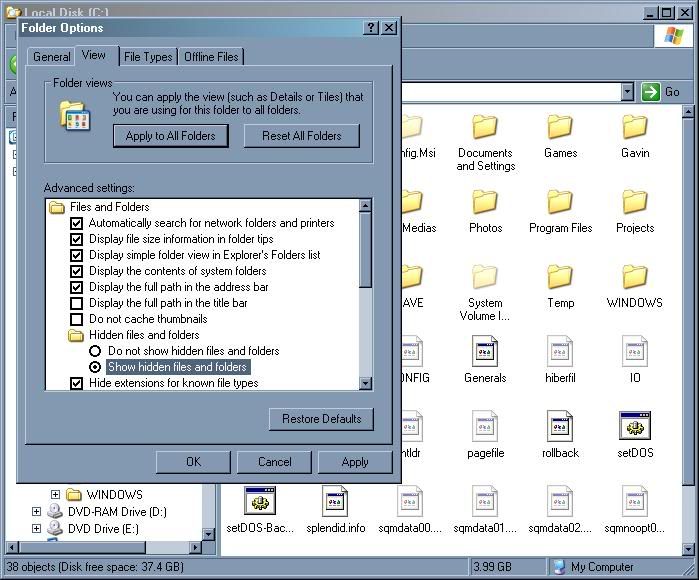
Task: Click the advanced settings scrollbar thumb
Action: 366,250
